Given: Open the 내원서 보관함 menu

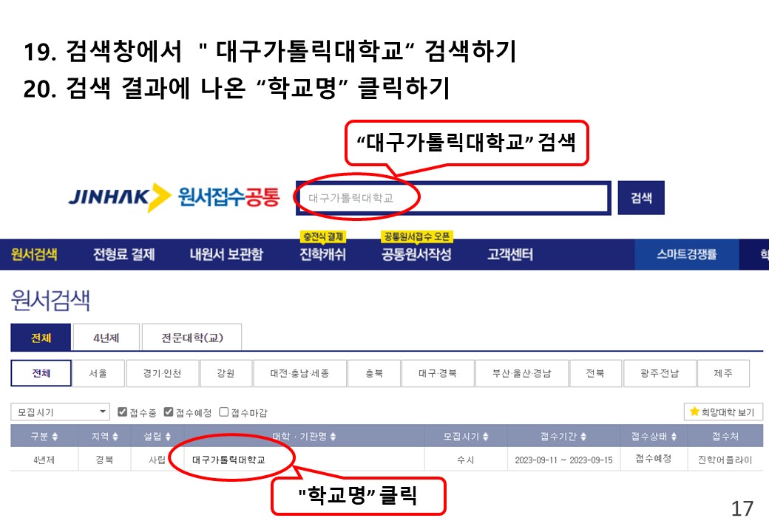Looking at the screenshot, I should (226, 254).
